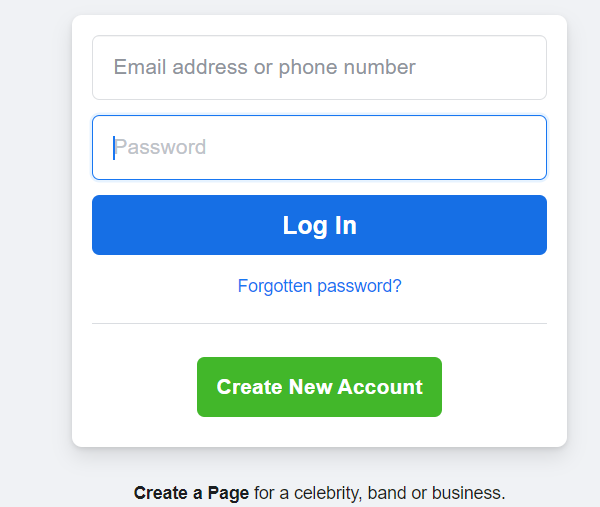Hit the Log In button below Password
Screen dimensions: 600x507
tap(319, 225)
